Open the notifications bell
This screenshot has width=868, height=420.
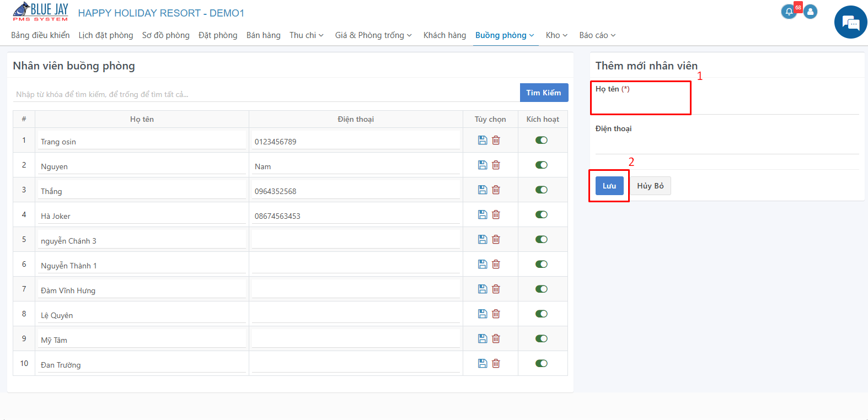click(789, 12)
